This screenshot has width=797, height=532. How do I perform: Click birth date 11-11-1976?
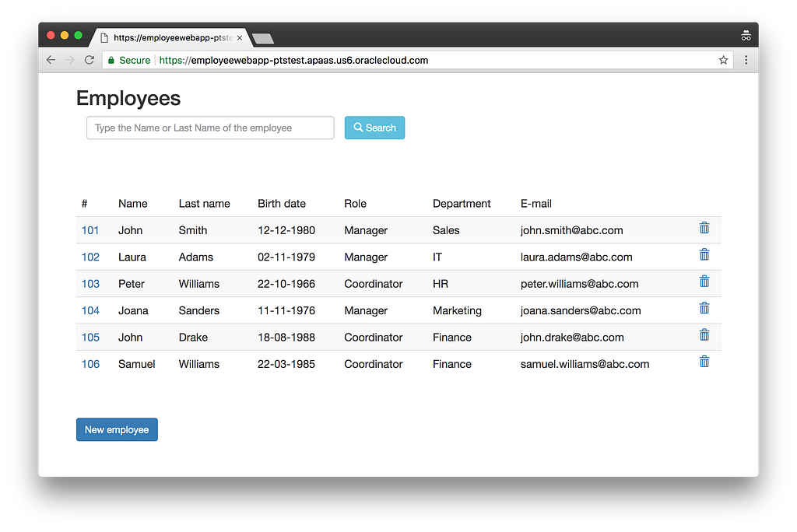pos(286,310)
